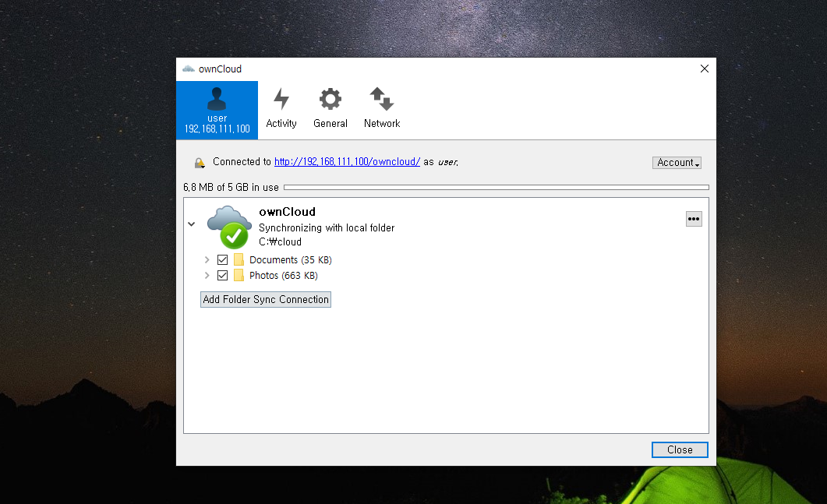Select the user account tab
The width and height of the screenshot is (827, 504).
[217, 110]
